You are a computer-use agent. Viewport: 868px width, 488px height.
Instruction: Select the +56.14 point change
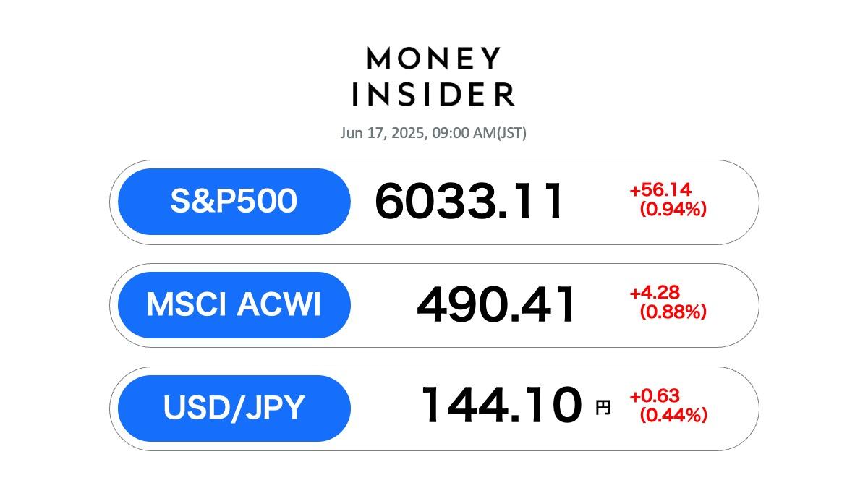tap(660, 190)
